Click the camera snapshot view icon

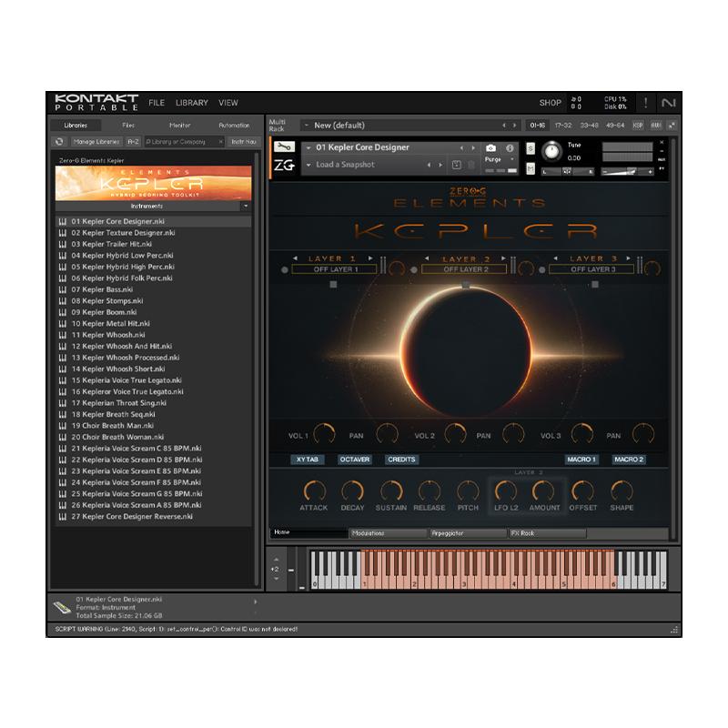click(490, 148)
